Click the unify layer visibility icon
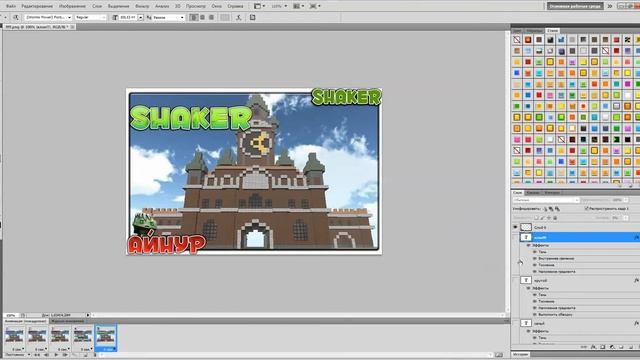 (x=551, y=209)
